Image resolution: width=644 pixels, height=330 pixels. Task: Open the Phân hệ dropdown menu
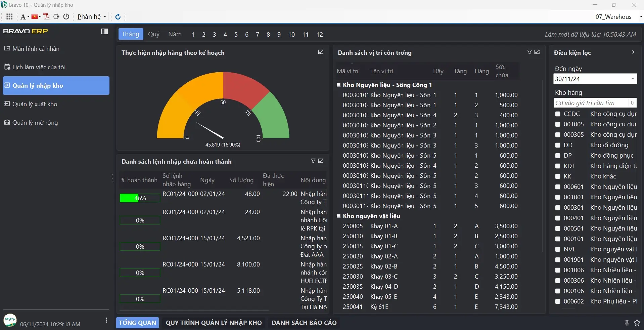91,16
